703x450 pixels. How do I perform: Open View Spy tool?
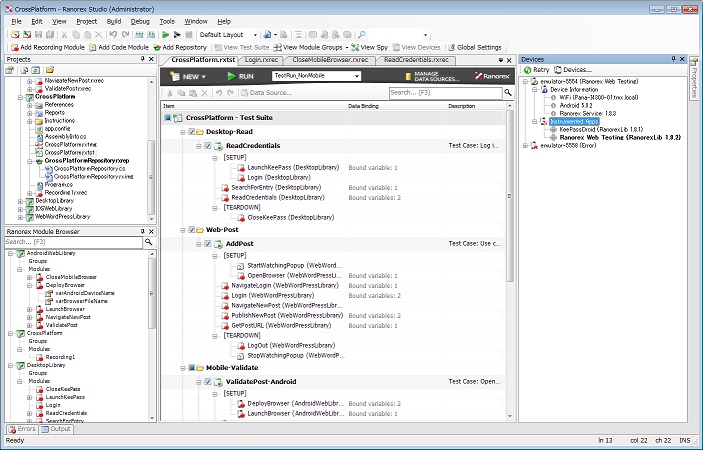tap(372, 47)
